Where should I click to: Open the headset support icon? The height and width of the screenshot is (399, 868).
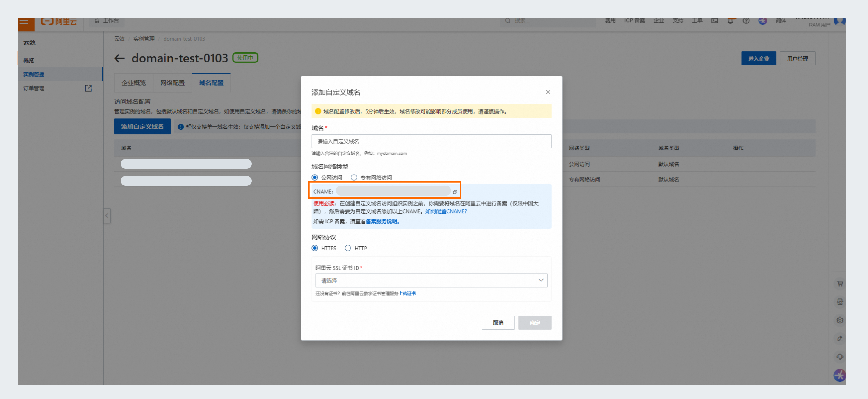tap(840, 357)
